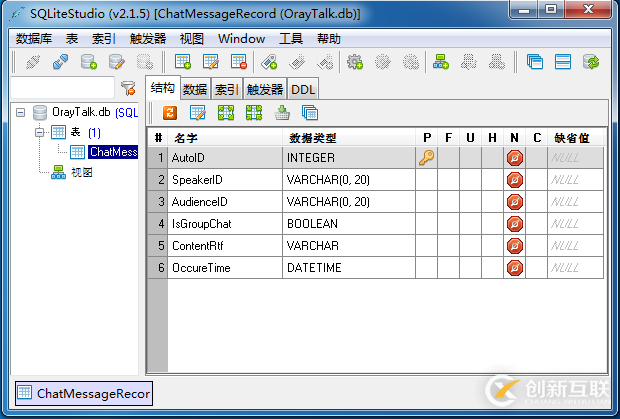The image size is (620, 419).
Task: Collapse the 表 (1) tables node
Action: pyautogui.click(x=40, y=132)
